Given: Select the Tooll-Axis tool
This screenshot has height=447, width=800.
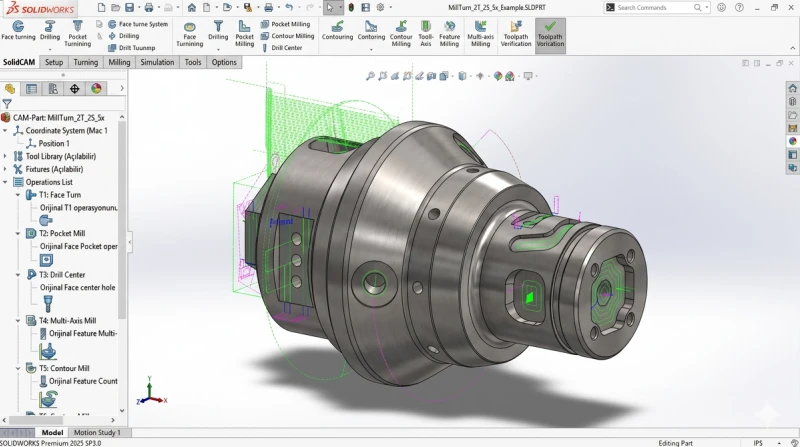Looking at the screenshot, I should click(426, 34).
